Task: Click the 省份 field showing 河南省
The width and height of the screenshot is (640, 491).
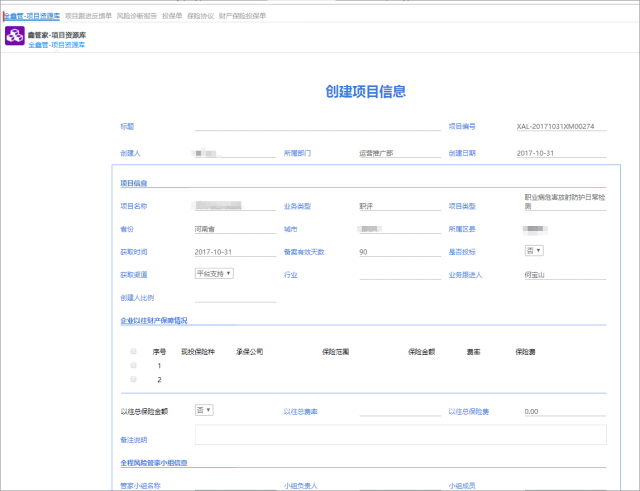Action: point(236,229)
